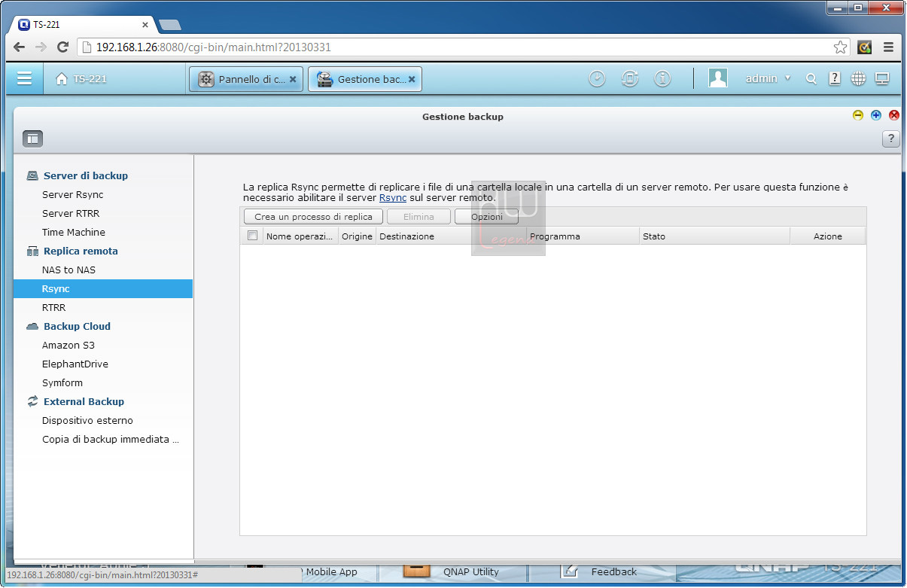Click the Azione column header
The height and width of the screenshot is (588, 907).
click(828, 236)
